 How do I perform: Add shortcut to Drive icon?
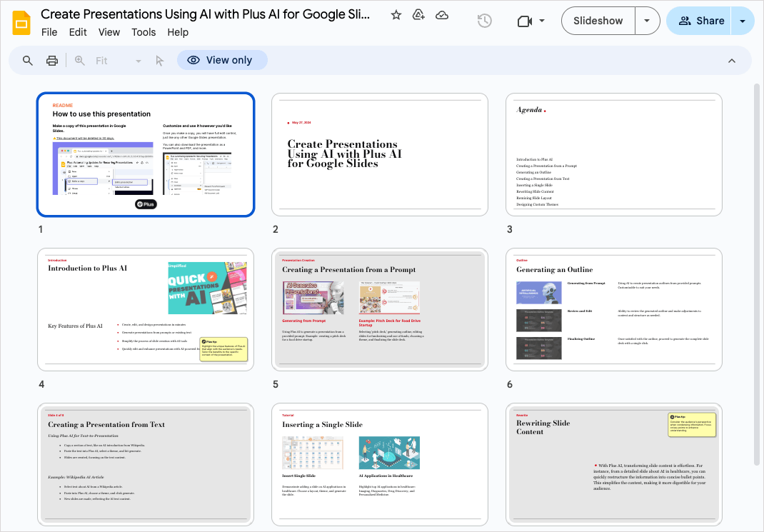coord(418,15)
